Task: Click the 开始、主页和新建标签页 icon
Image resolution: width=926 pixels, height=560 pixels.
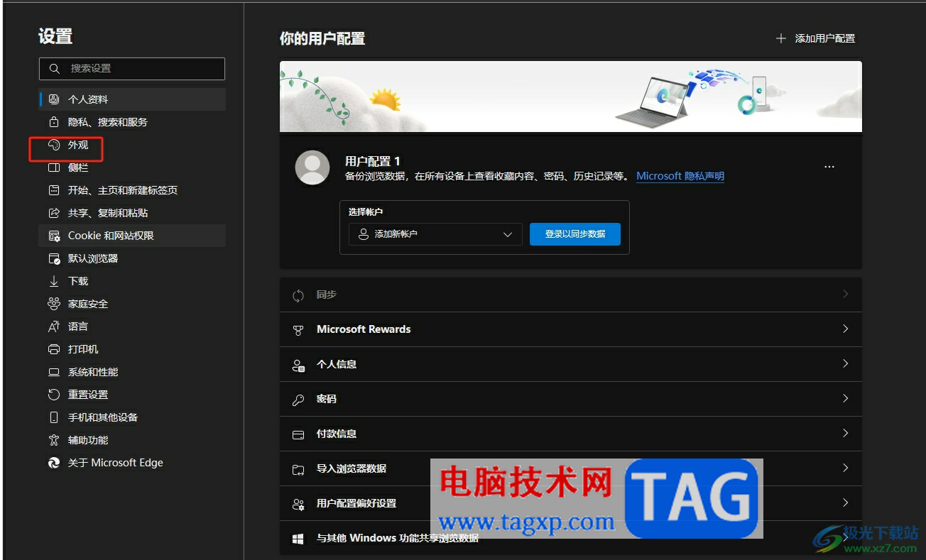Action: [54, 190]
